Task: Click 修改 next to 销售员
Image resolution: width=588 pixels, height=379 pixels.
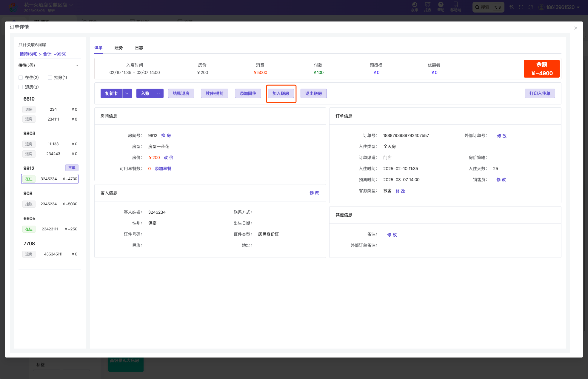Action: coord(501,180)
